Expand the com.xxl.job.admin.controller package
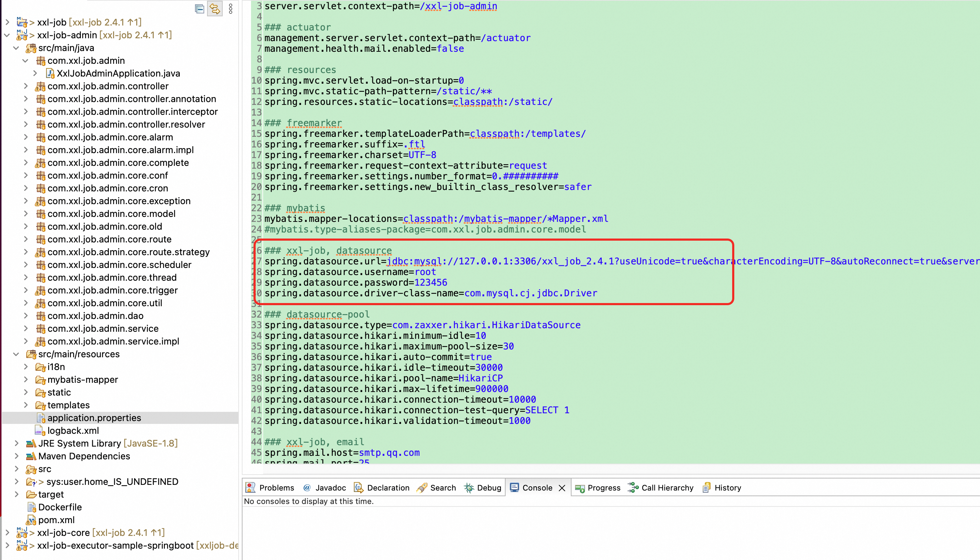This screenshot has height=560, width=980. click(26, 86)
